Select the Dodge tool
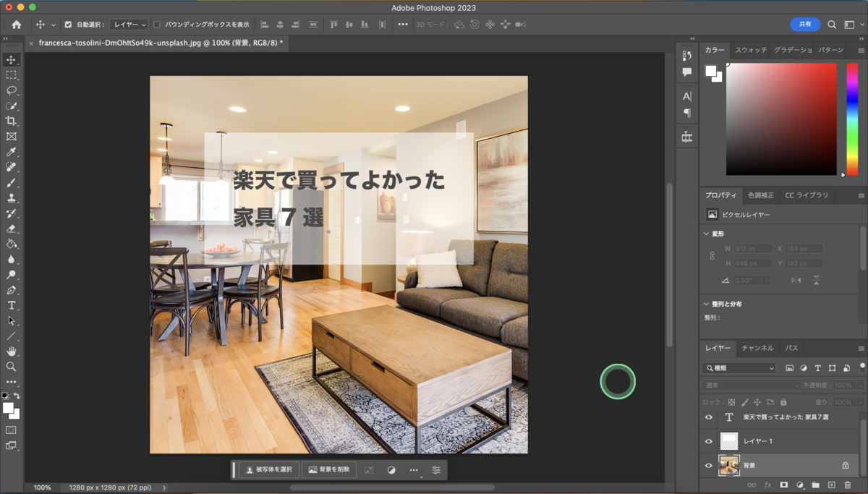 pos(11,275)
